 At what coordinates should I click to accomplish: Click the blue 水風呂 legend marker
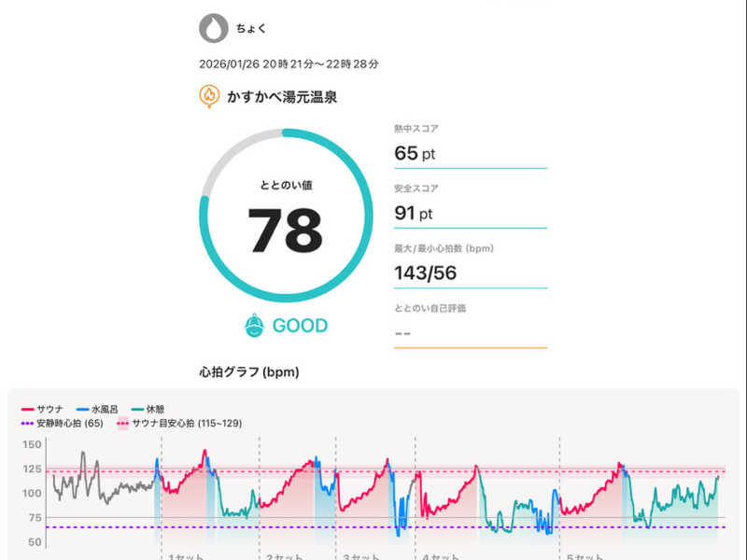point(82,410)
